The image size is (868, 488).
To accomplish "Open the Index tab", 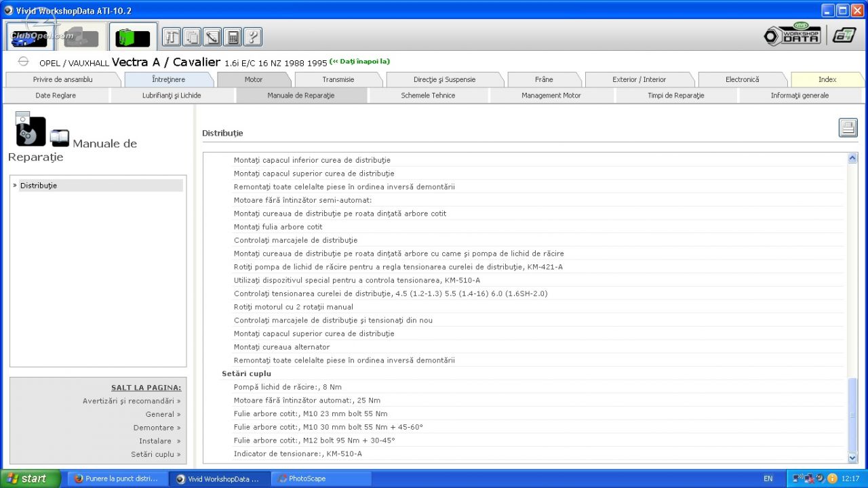I will click(827, 79).
